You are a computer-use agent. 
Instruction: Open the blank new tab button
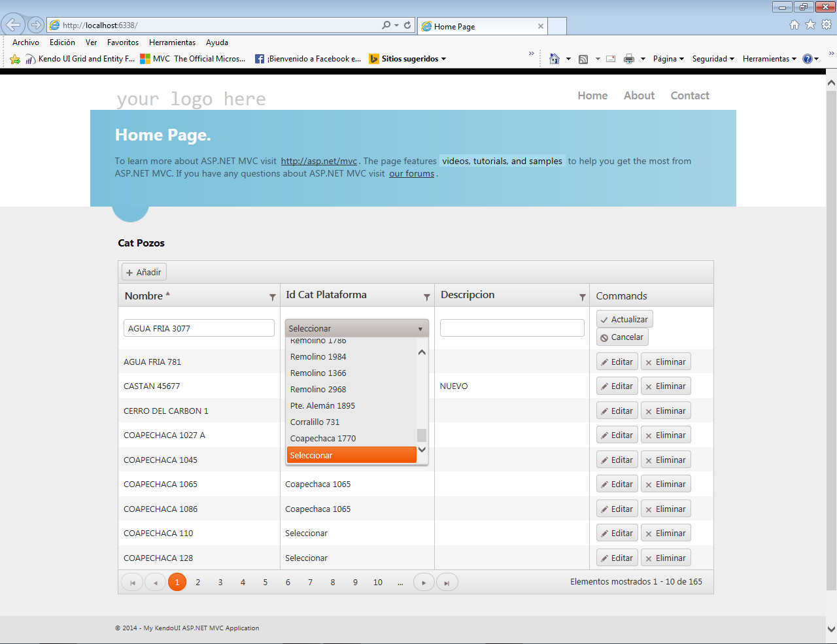coord(557,26)
